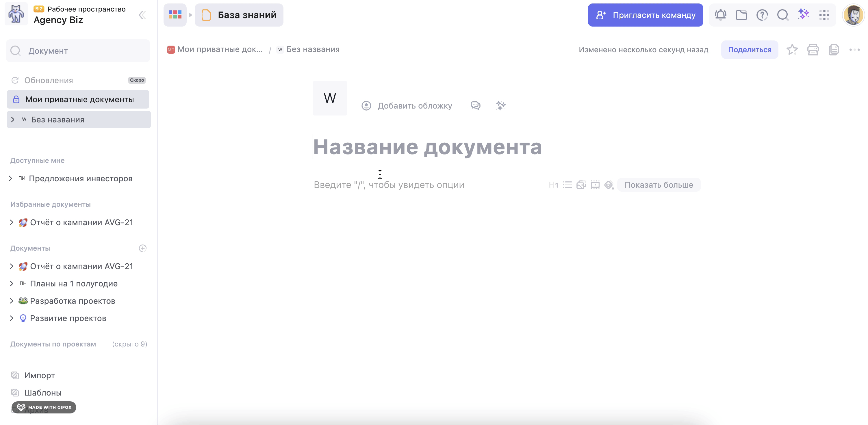Click the star icon to favorite document
The height and width of the screenshot is (425, 868).
[x=792, y=50]
